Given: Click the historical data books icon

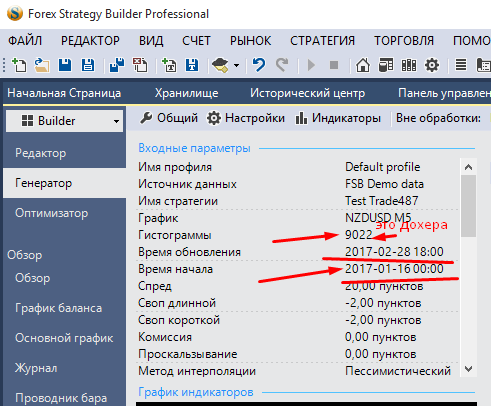Looking at the screenshot, I should pyautogui.click(x=409, y=65).
